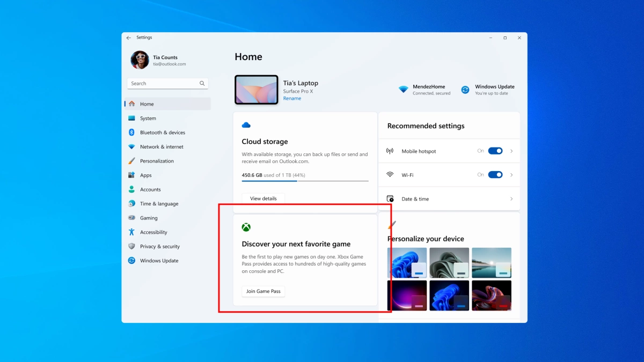Screen dimensions: 644x362
Task: Click the back arrow in Settings title bar
Action: coord(129,38)
